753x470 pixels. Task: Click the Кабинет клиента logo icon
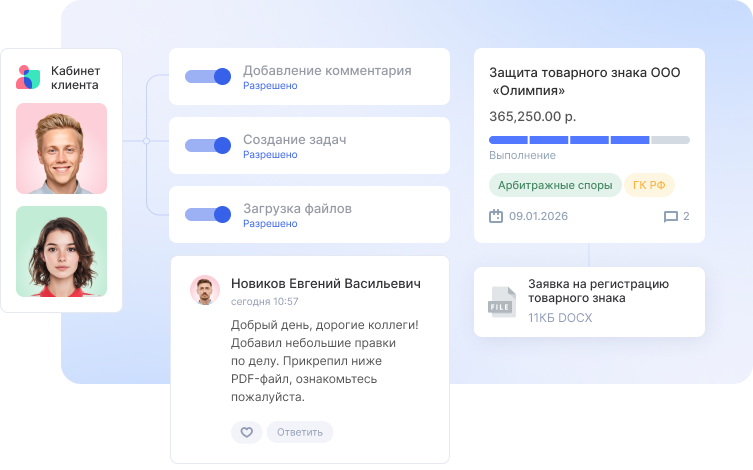(28, 77)
